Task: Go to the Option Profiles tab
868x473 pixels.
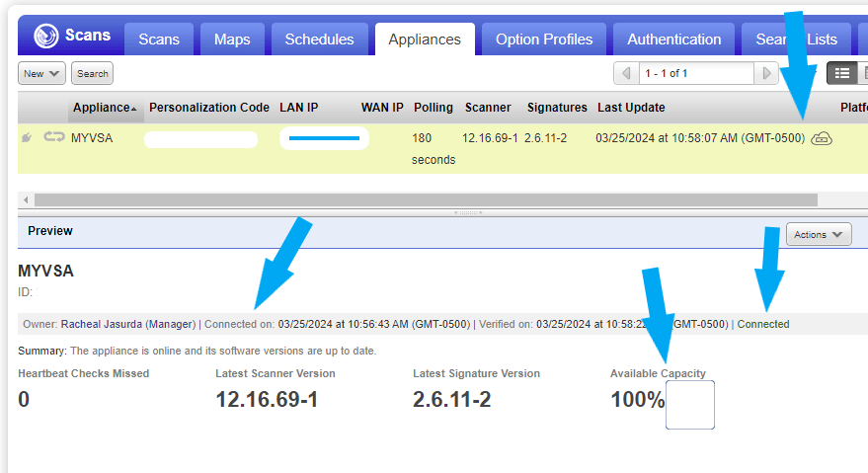Action: tap(544, 39)
